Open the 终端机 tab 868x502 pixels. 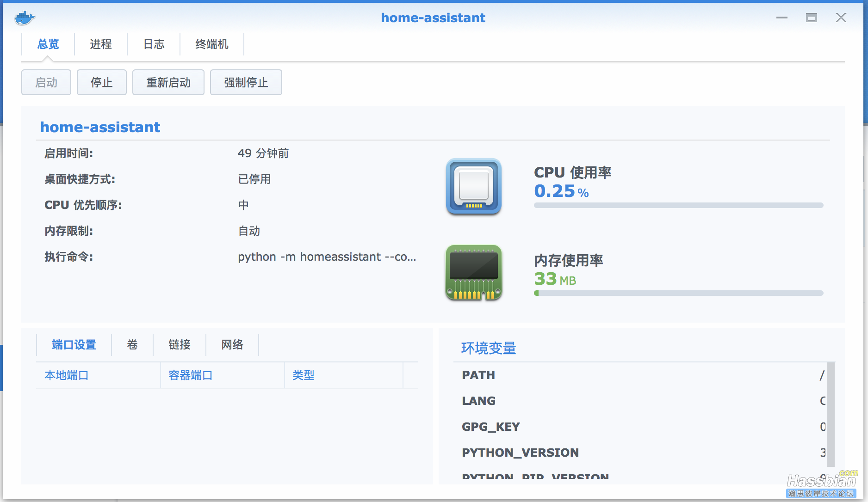(212, 44)
